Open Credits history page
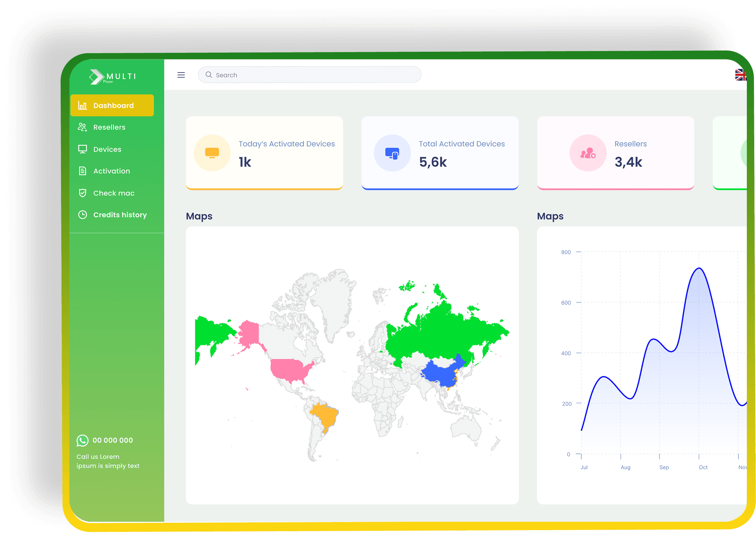756x534 pixels. click(120, 215)
